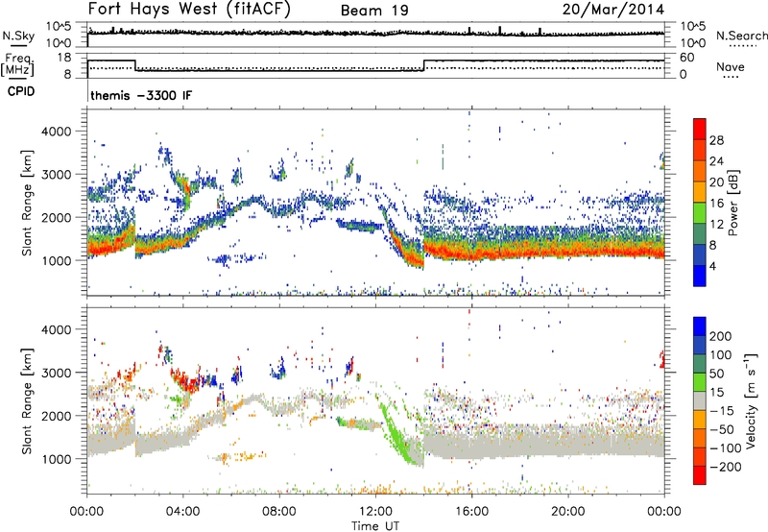Viewport: 768px width, 532px height.
Task: Click the '-100' velocity colorbar label
Action: coord(726,448)
